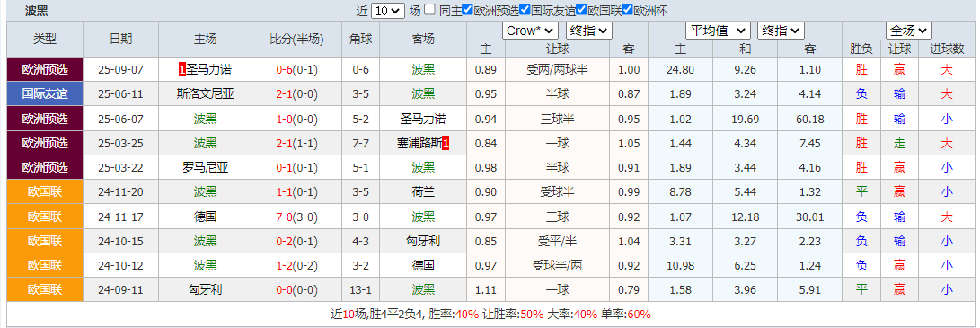Click the 主场 column header
Screen dimensions: 980x328
tap(205, 40)
